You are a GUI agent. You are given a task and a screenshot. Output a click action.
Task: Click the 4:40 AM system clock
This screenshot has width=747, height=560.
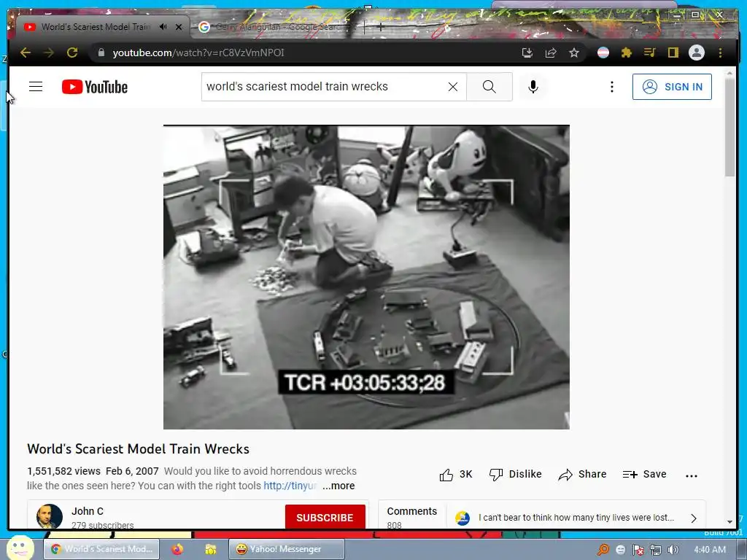[709, 550]
